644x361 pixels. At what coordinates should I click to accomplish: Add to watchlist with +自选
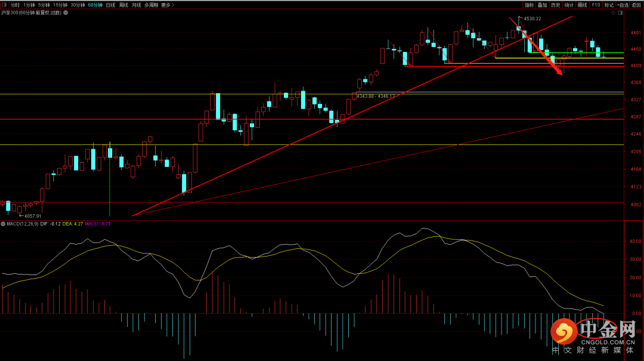pyautogui.click(x=623, y=5)
